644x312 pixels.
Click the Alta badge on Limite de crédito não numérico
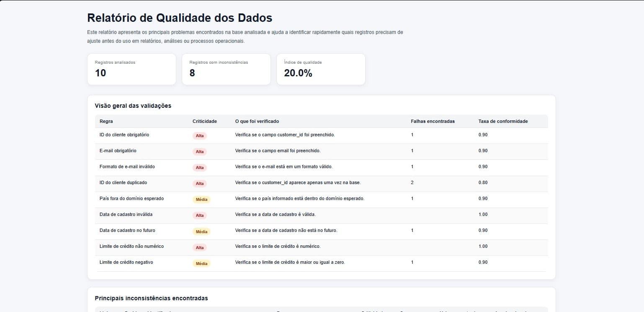[200, 247]
